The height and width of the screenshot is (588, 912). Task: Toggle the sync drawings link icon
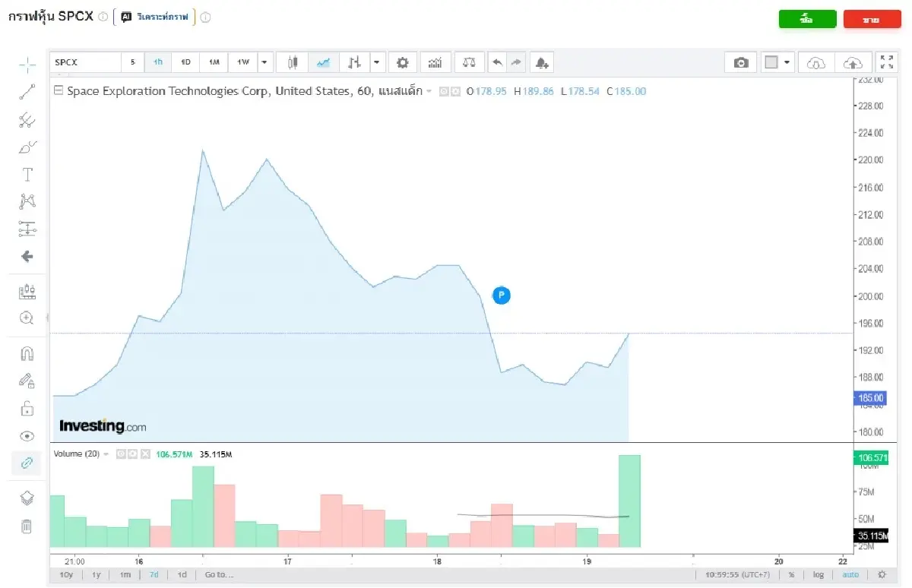click(x=27, y=463)
